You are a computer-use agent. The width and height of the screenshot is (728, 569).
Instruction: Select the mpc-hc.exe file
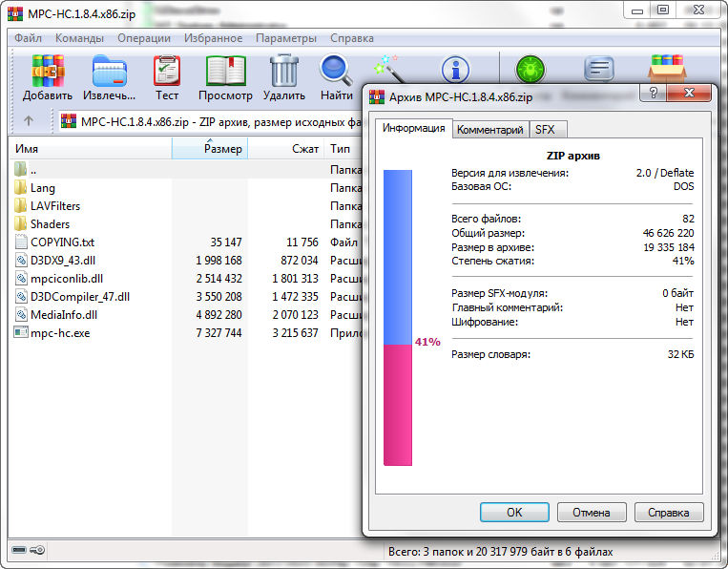pyautogui.click(x=63, y=332)
